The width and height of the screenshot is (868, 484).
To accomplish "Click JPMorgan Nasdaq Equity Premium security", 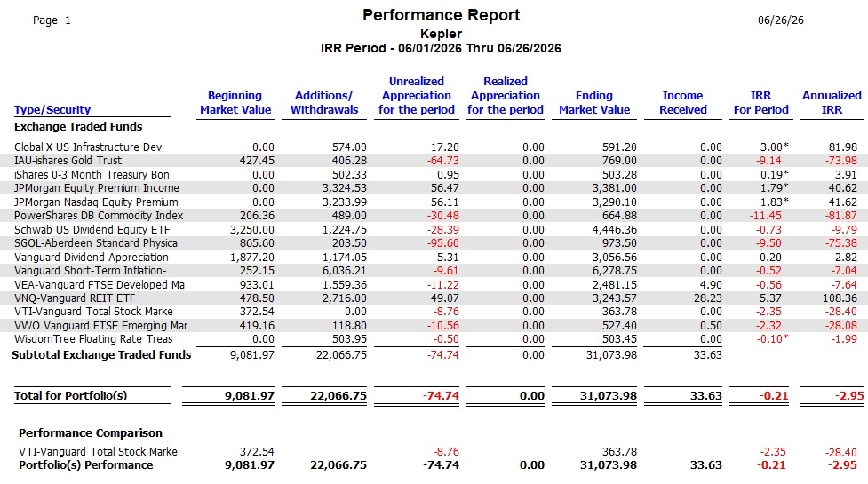I will tap(96, 202).
